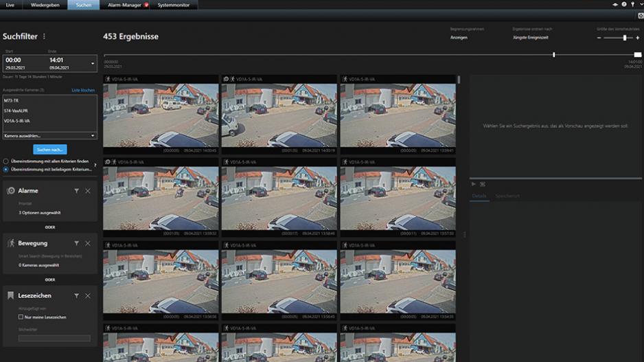Click the timeline marker on results time bar
Viewport: 644px width, 362px height.
[553, 55]
